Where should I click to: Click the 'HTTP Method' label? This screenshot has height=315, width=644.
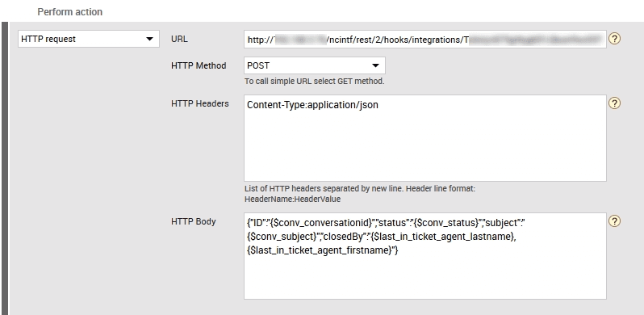(x=199, y=65)
